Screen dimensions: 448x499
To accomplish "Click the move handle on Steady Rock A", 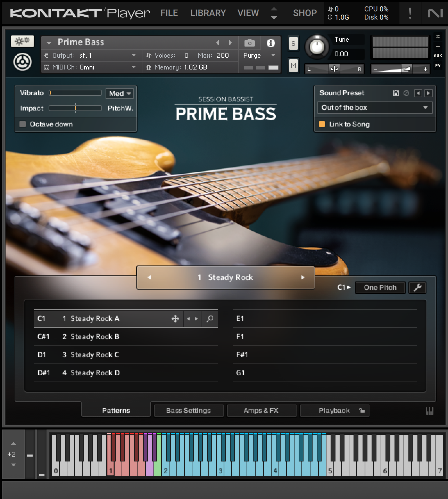I will (x=175, y=319).
